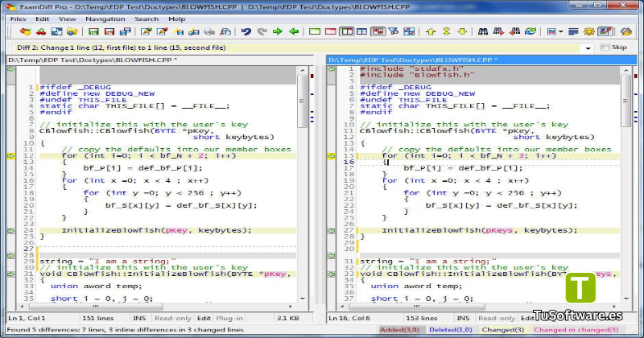The image size is (644, 338).
Task: Open the Edit menu
Action: coord(42,19)
